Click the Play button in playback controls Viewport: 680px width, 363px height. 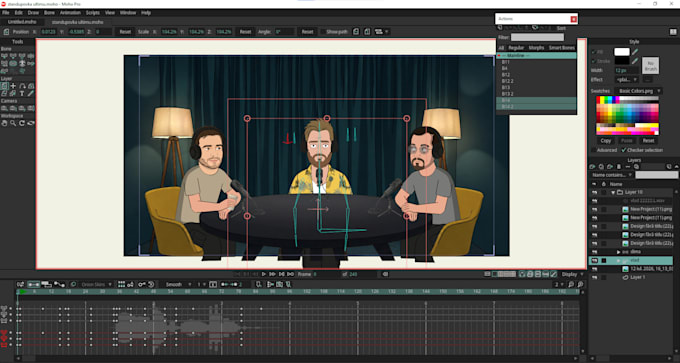pyautogui.click(x=264, y=274)
